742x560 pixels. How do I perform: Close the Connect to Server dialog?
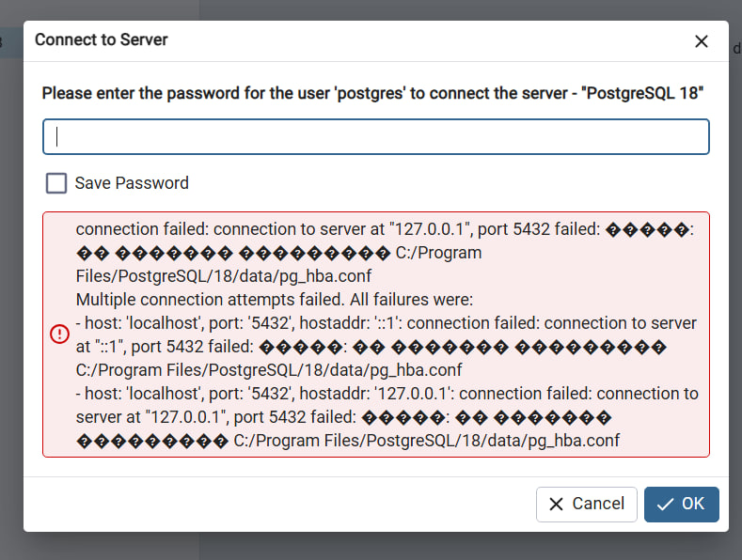pyautogui.click(x=701, y=41)
